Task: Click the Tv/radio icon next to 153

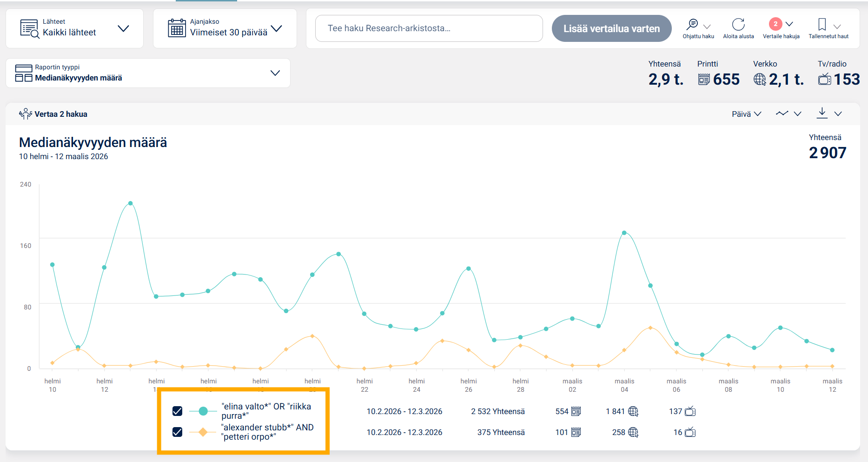Action: (825, 80)
